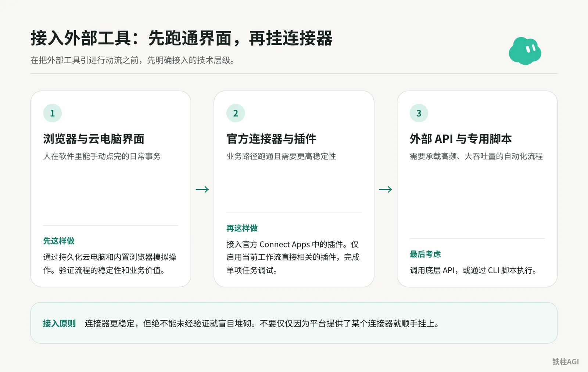Click the arrow between cards 2 and 3

point(386,189)
